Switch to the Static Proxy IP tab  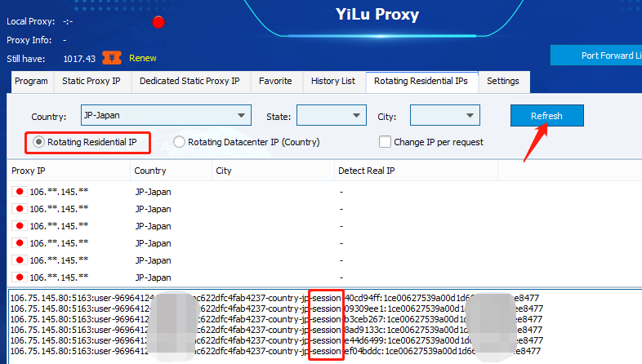91,81
